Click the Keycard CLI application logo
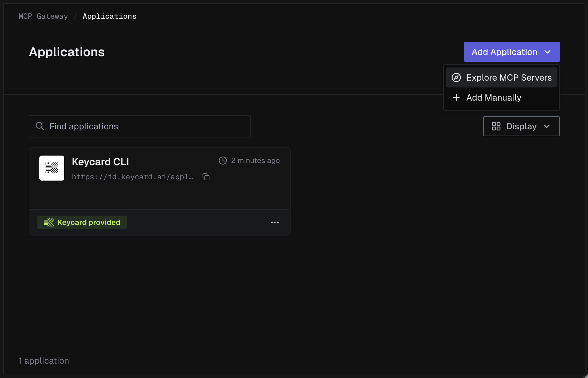This screenshot has height=378, width=588. (51, 168)
